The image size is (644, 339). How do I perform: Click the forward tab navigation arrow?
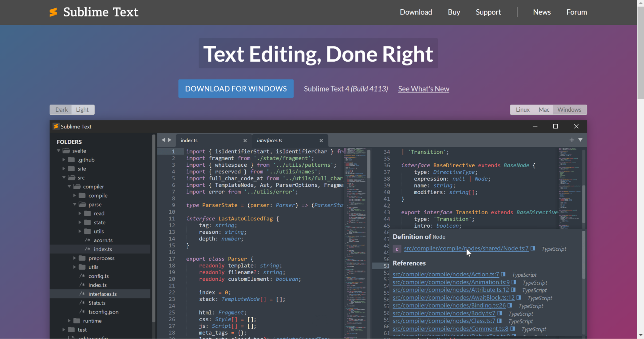click(x=169, y=140)
